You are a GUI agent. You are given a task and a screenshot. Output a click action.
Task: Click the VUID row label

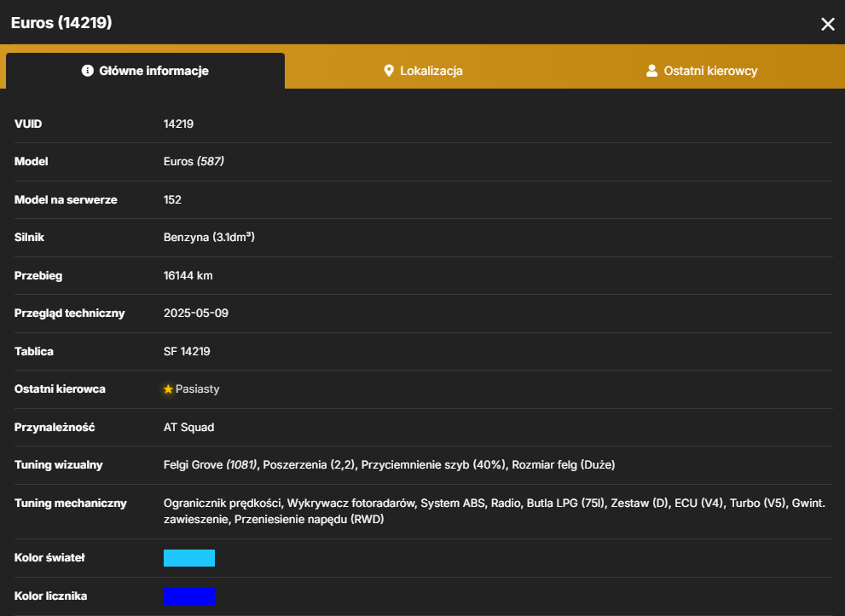28,124
